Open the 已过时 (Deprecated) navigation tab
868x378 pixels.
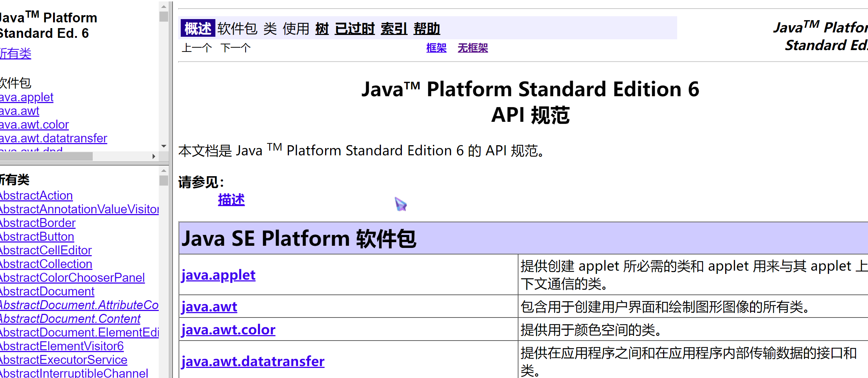355,28
